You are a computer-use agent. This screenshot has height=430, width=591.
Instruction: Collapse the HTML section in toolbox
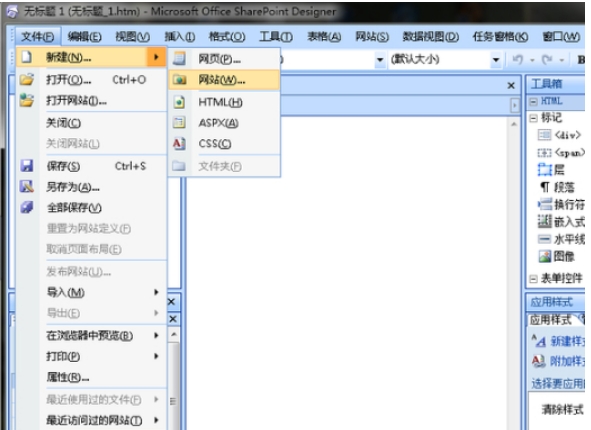click(x=533, y=101)
